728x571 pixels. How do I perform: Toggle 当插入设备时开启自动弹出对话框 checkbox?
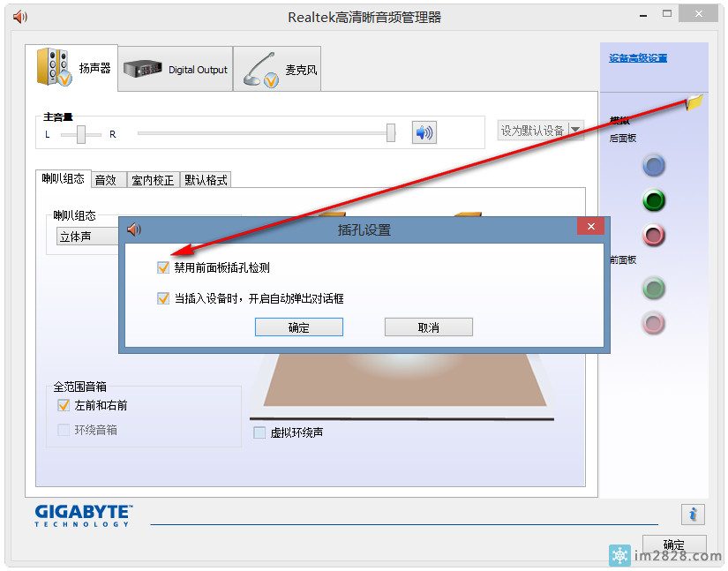[162, 298]
